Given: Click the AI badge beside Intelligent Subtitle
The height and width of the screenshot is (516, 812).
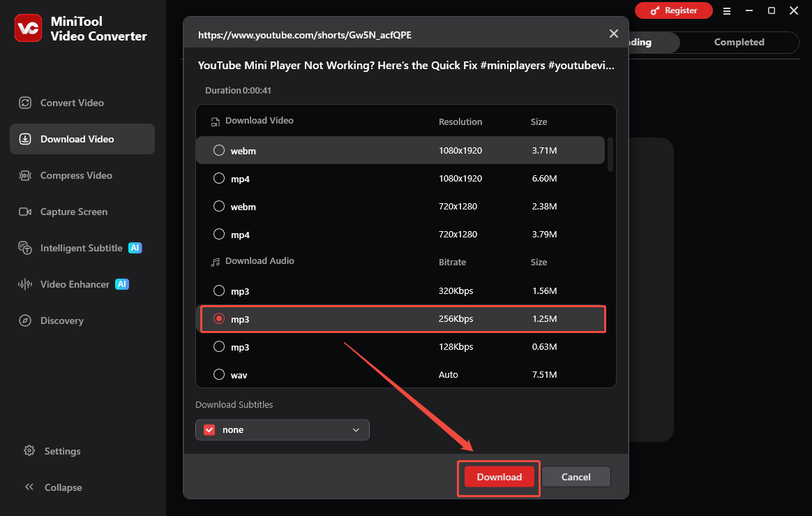Looking at the screenshot, I should (135, 248).
